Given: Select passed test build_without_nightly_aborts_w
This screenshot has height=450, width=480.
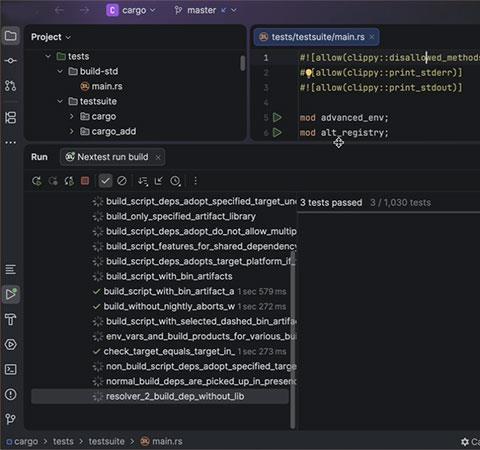Looking at the screenshot, I should coord(169,306).
